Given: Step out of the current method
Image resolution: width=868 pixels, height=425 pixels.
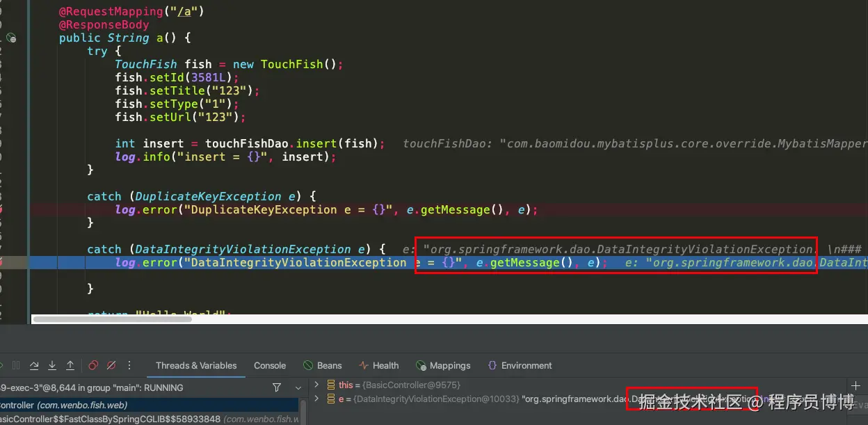Looking at the screenshot, I should coord(70,365).
